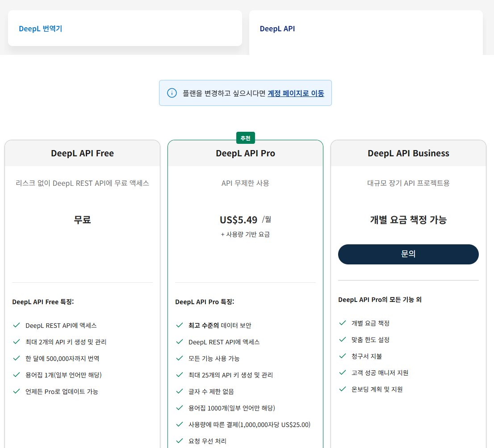Click the US$5.49 monthly price
494x448 pixels.
coord(239,220)
